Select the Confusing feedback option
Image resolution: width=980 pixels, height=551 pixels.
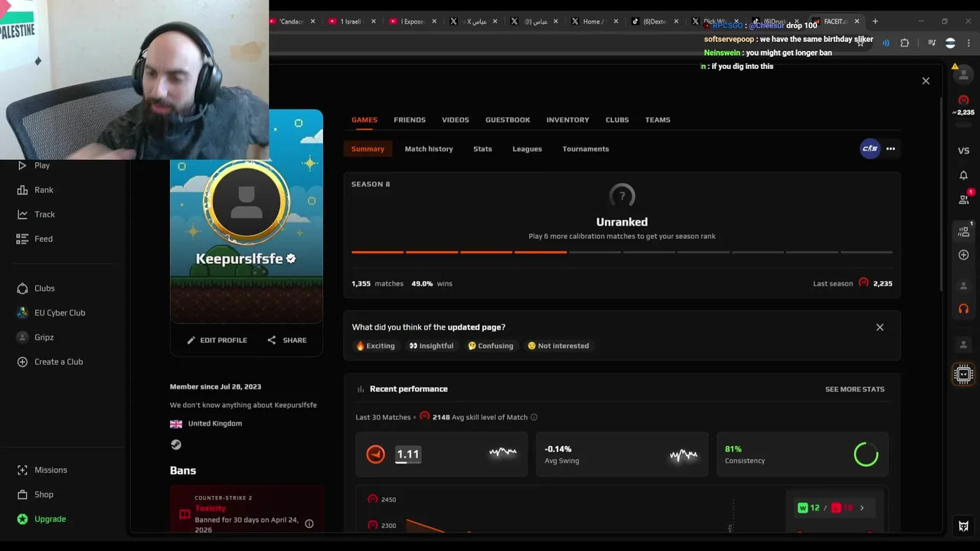tap(491, 346)
